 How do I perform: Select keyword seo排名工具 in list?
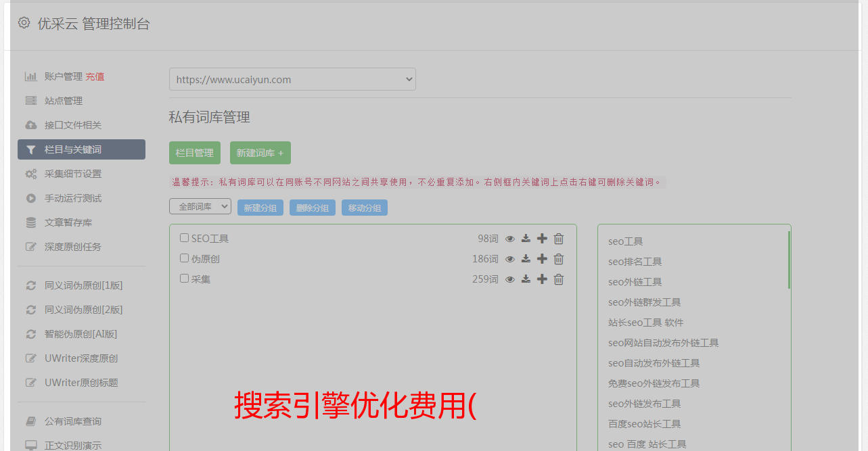pos(635,262)
